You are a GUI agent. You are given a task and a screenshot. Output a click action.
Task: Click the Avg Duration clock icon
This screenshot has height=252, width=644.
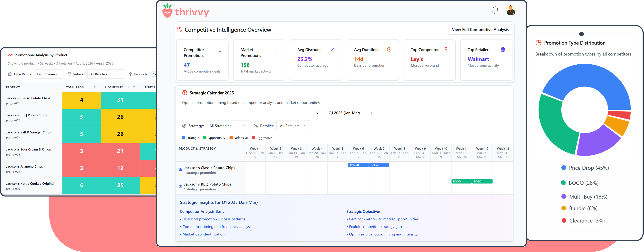point(389,49)
